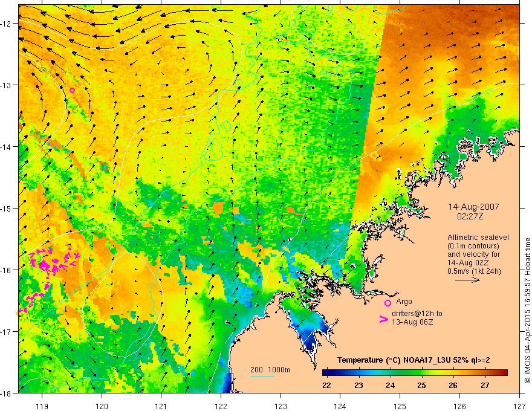The width and height of the screenshot is (532, 411).
Task: Click the magenta Argo legend circle
Action: 388,303
